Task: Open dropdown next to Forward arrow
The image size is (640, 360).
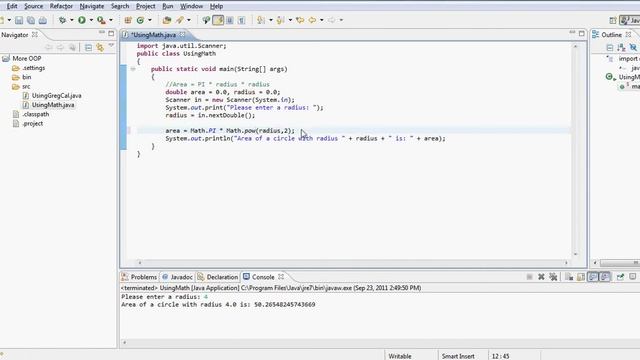Action: click(x=341, y=20)
